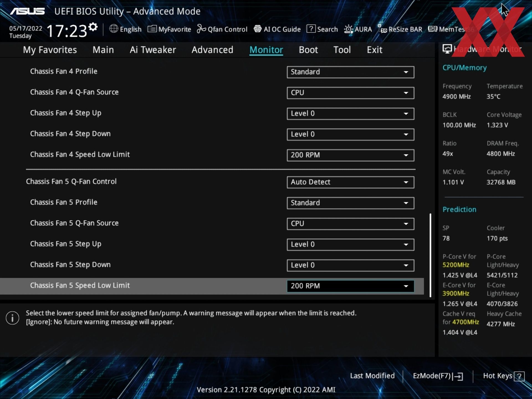Select Chassis Fan 4 Step Up label
The height and width of the screenshot is (399, 532).
click(x=66, y=113)
